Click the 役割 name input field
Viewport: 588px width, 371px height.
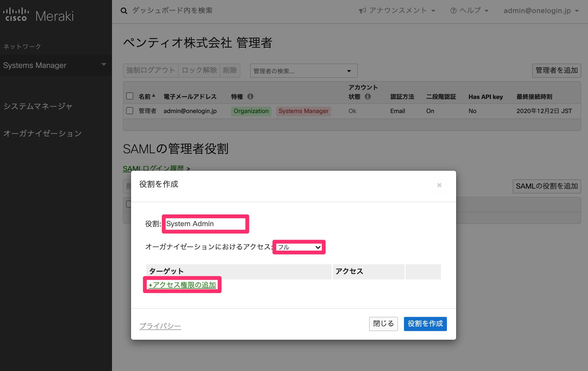(x=205, y=224)
